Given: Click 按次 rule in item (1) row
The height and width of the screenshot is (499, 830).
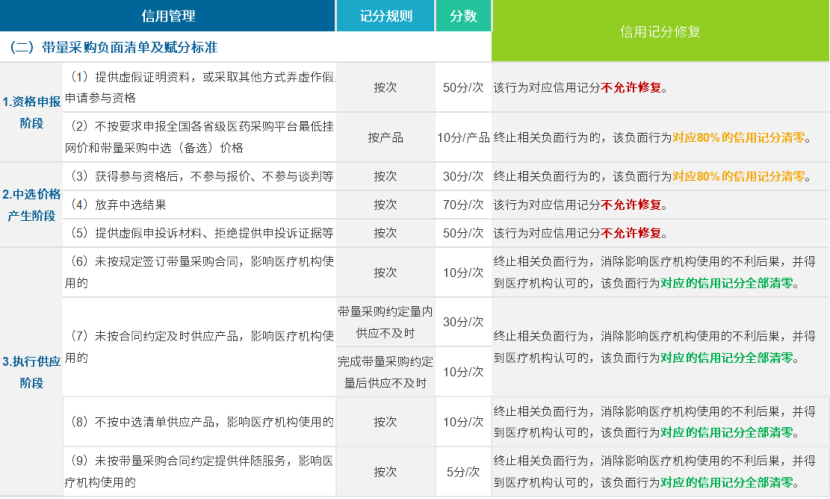Looking at the screenshot, I should point(385,87).
